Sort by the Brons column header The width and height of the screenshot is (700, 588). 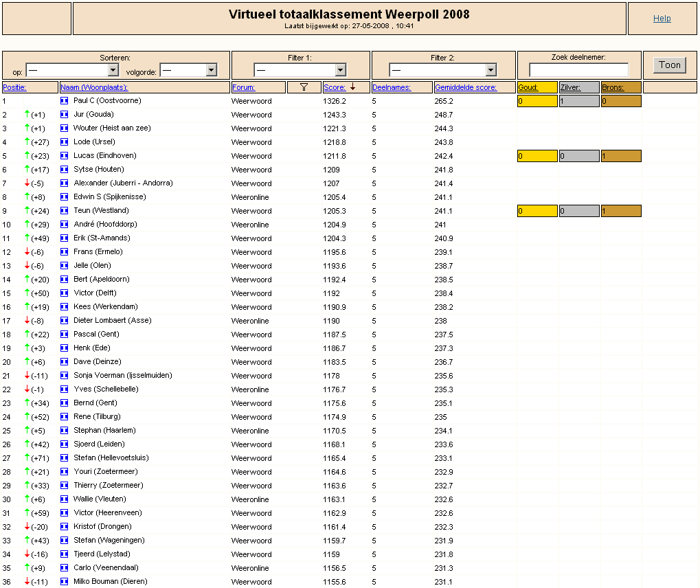click(613, 87)
